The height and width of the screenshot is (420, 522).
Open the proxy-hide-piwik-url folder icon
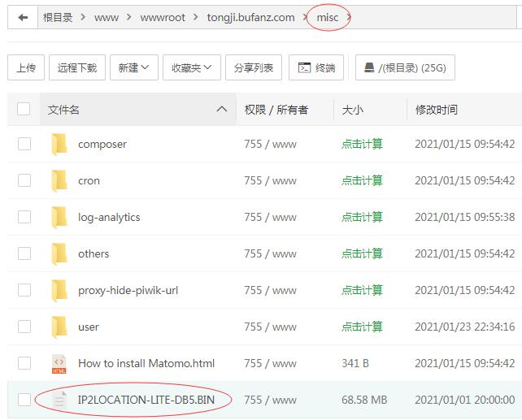coord(59,290)
